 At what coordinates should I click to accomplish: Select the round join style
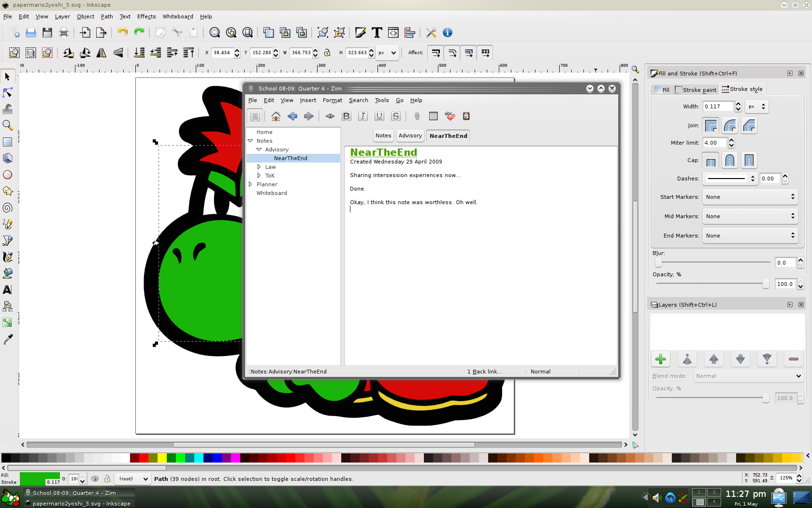click(730, 126)
